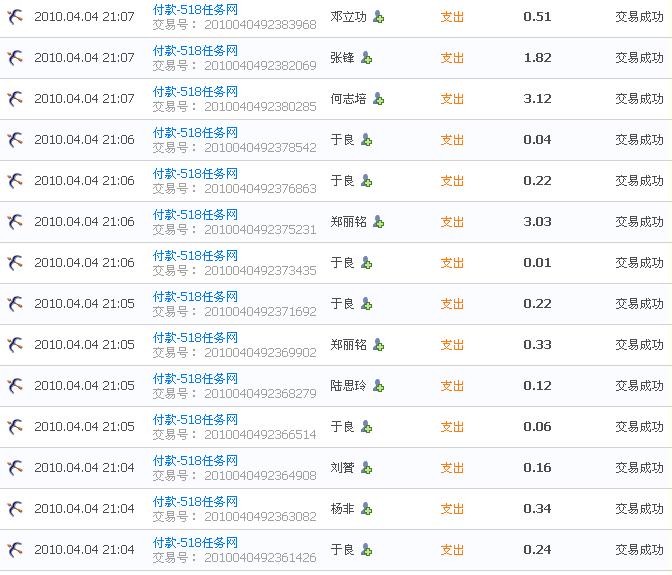Click add-contact icon beside 郑丽铭 in 3.03 row

[x=378, y=222]
